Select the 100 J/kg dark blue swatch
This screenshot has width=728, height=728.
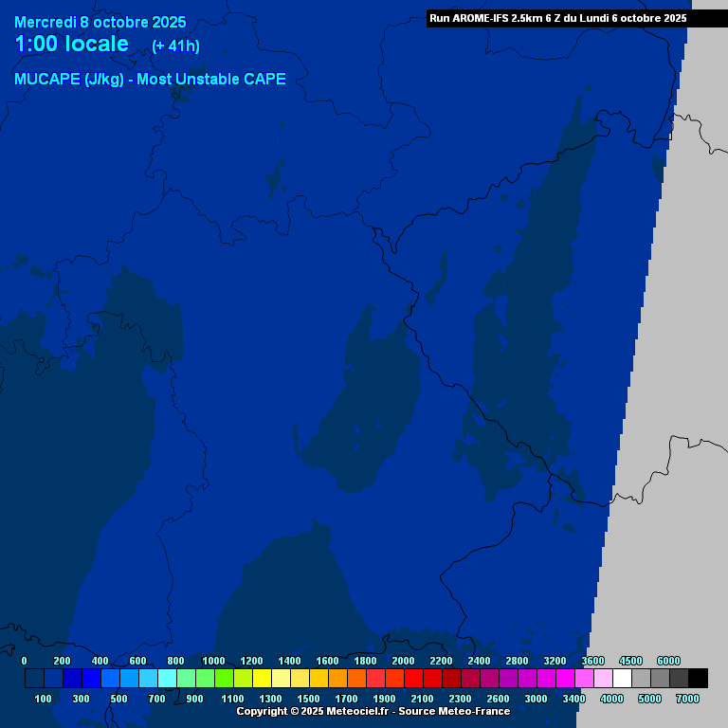pyautogui.click(x=53, y=678)
